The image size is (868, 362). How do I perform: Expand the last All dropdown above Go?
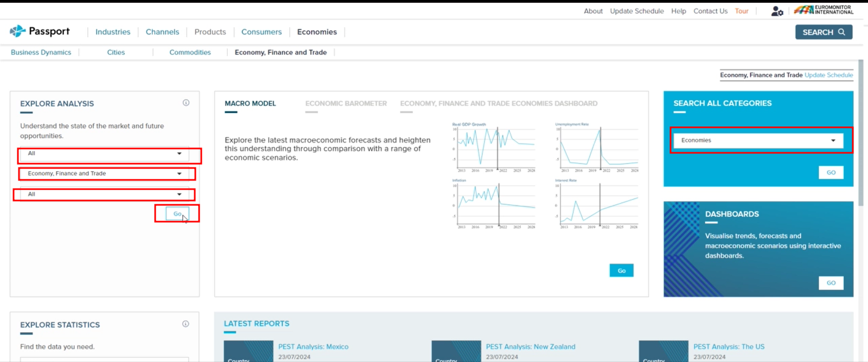pyautogui.click(x=104, y=194)
